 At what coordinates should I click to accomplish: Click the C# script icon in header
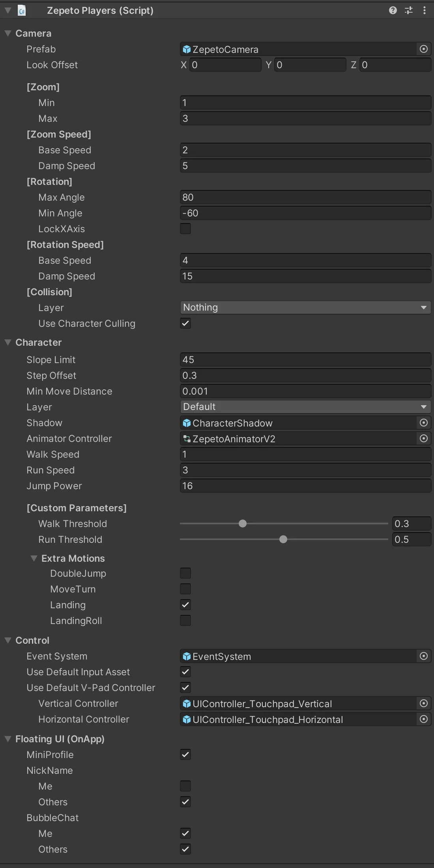22,11
